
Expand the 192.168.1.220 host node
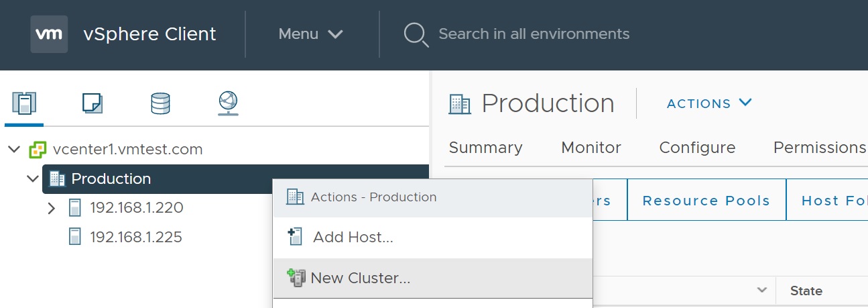click(52, 209)
